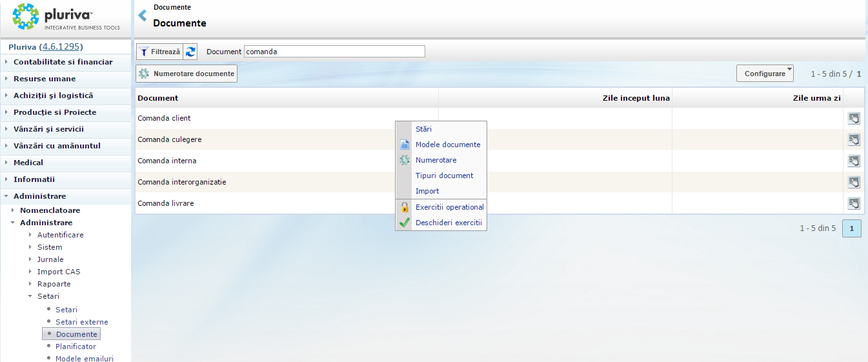Open actions icon for Comanda interna row
868x362 pixels.
pos(854,161)
